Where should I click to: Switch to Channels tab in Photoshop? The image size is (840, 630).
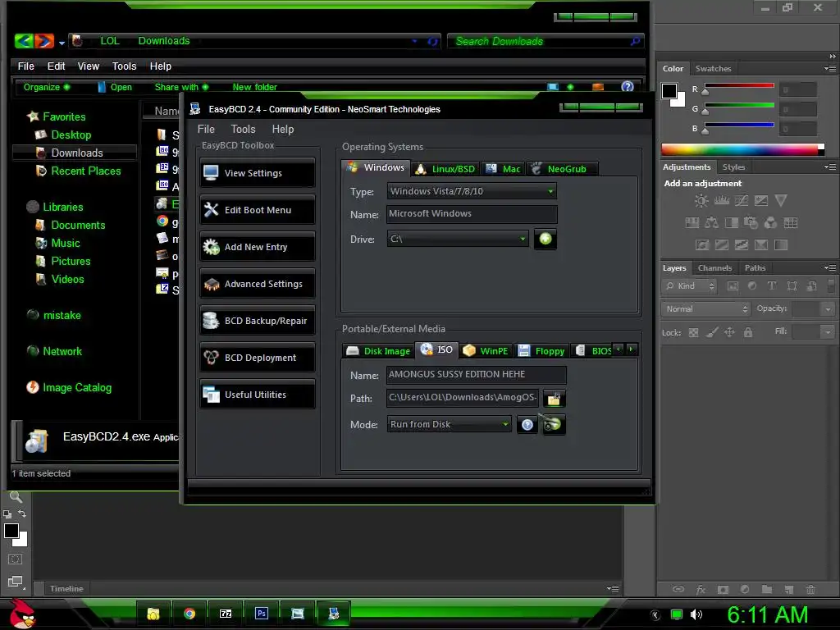[714, 268]
